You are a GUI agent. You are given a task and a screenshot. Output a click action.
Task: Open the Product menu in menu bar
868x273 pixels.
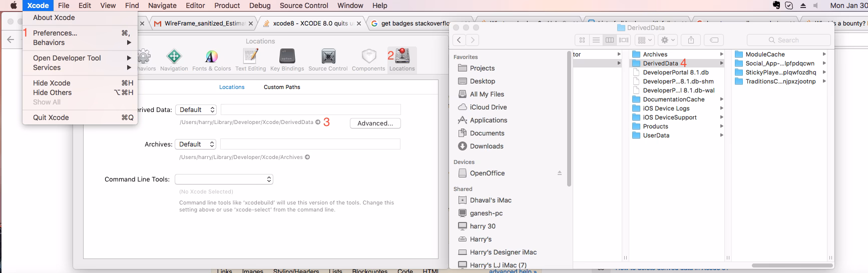(227, 5)
